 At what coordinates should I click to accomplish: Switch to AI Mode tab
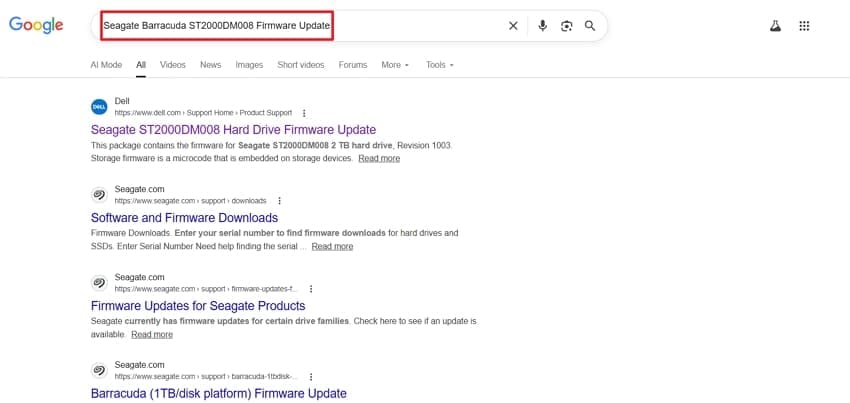(x=106, y=65)
